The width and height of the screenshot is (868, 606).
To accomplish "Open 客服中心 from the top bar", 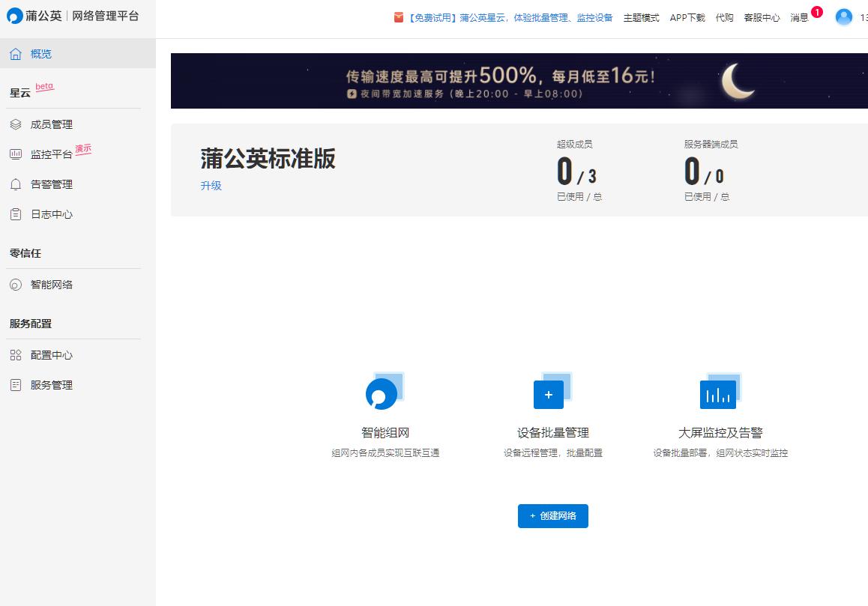I will click(x=762, y=17).
